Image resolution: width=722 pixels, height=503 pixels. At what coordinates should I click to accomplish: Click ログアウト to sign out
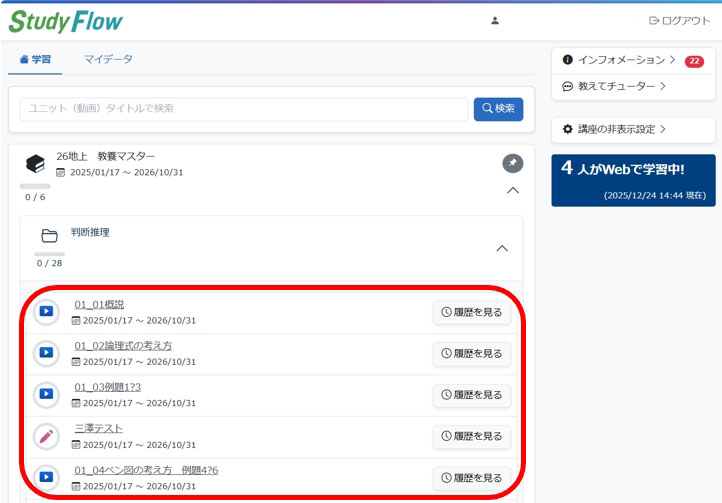679,20
